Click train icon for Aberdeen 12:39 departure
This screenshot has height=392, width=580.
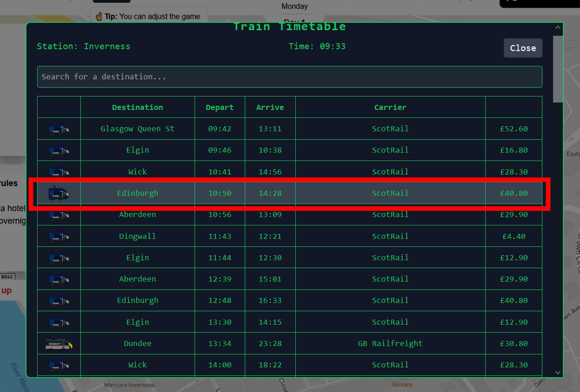tap(59, 279)
